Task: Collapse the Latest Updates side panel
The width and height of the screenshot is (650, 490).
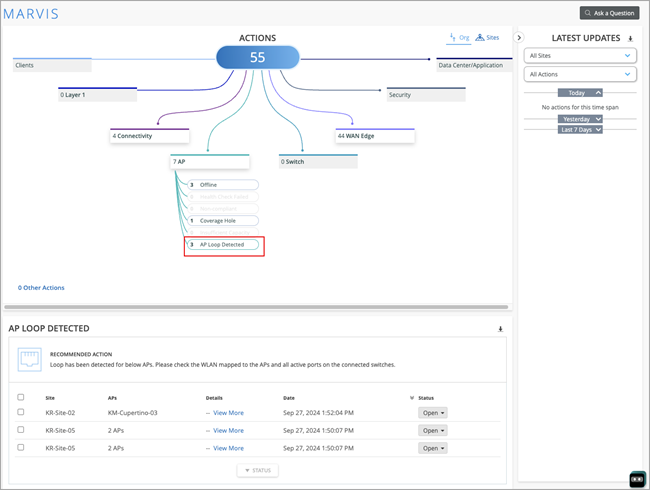Action: pyautogui.click(x=519, y=37)
